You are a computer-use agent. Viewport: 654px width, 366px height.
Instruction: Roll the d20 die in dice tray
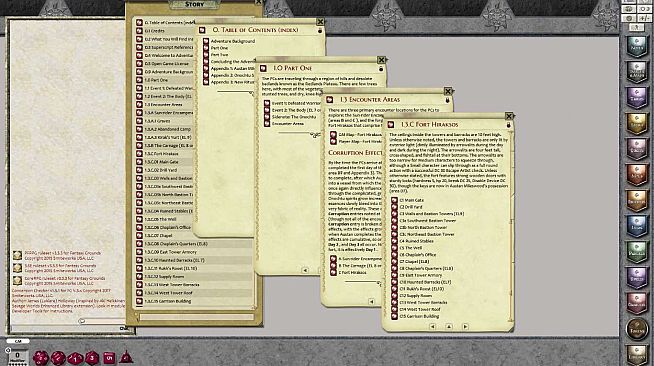point(41,358)
